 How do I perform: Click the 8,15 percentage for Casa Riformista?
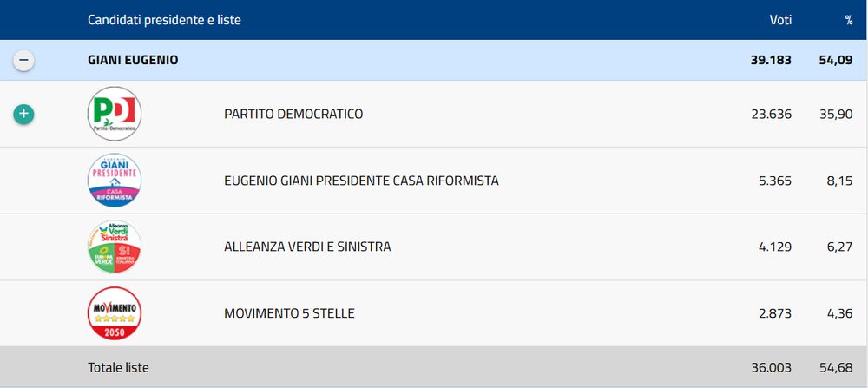point(839,181)
